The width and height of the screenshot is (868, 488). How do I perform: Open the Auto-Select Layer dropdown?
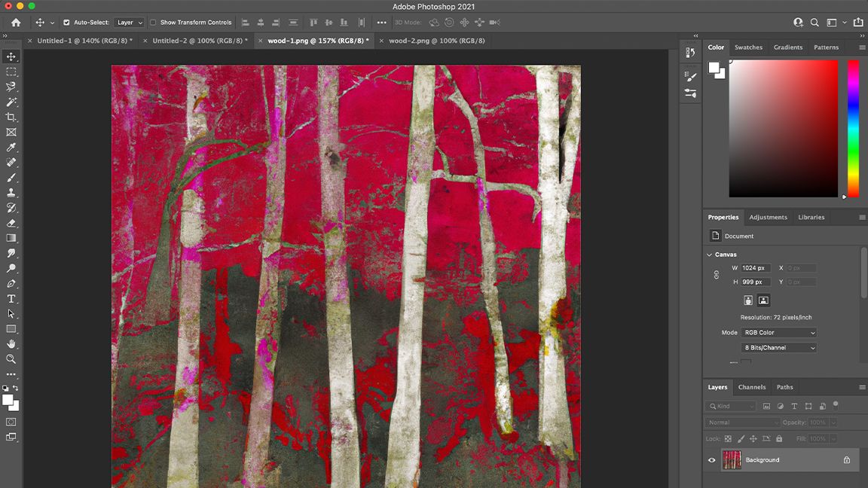128,22
